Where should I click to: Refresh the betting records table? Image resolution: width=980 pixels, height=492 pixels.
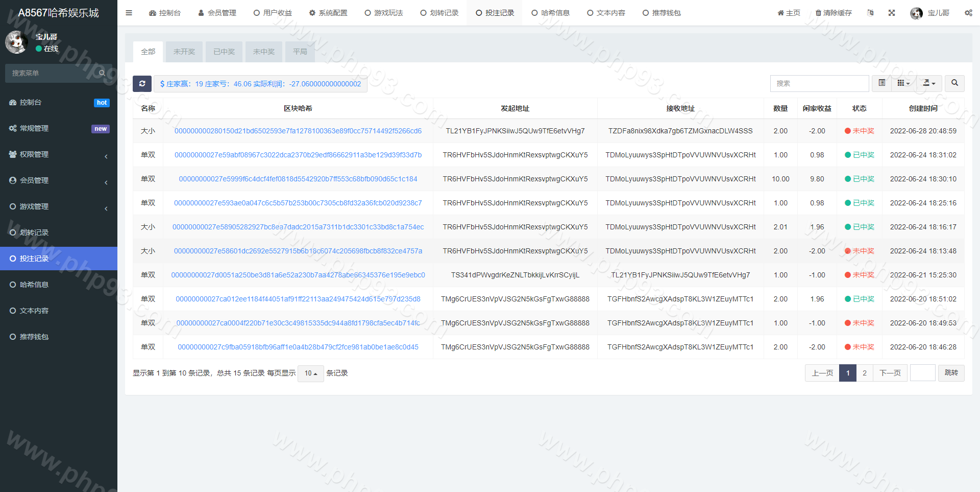point(142,84)
